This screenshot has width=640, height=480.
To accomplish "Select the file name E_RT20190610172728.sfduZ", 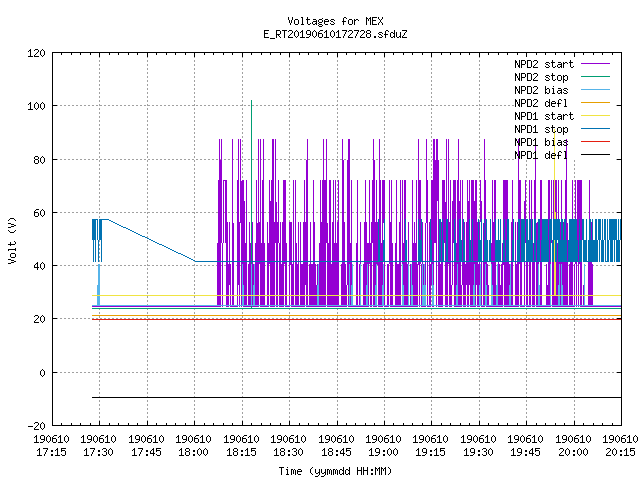I will click(x=335, y=34).
